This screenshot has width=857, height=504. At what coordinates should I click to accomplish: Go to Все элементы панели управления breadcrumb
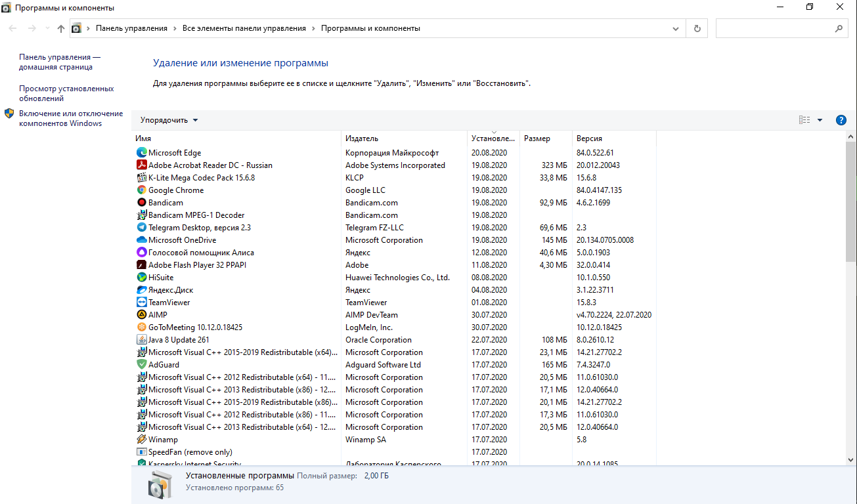(244, 29)
